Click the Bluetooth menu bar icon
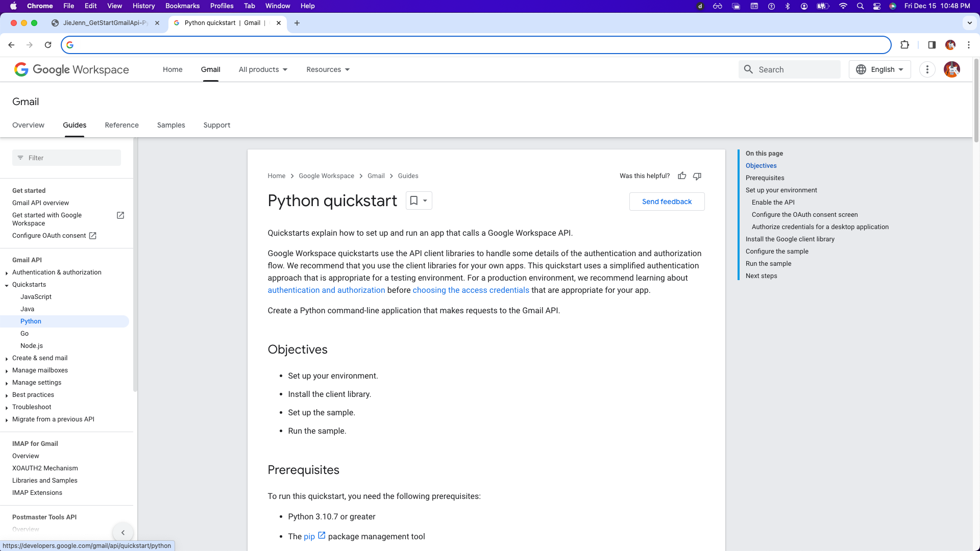The height and width of the screenshot is (551, 980). pyautogui.click(x=788, y=6)
